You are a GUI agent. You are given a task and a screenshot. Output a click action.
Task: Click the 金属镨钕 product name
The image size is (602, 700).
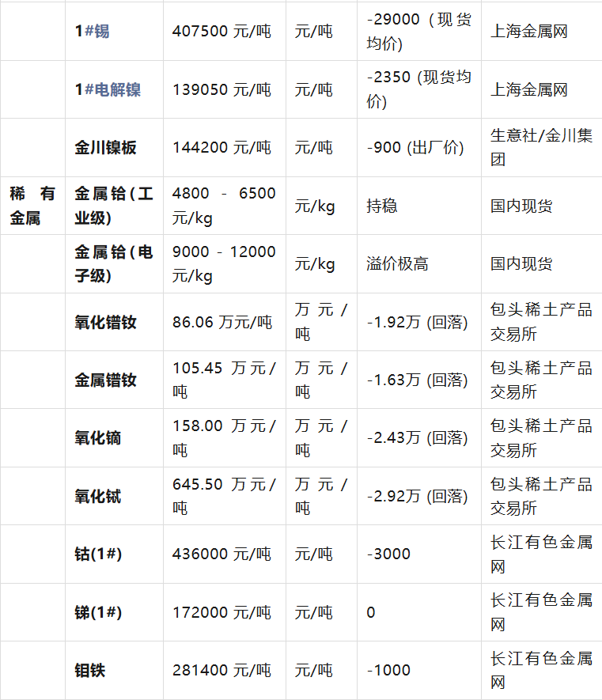point(106,380)
